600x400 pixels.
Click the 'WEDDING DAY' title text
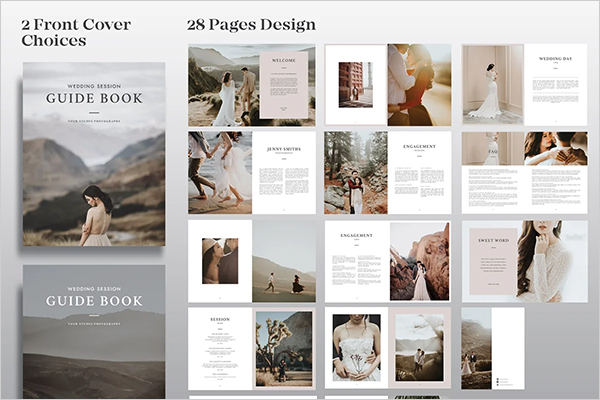pos(556,59)
